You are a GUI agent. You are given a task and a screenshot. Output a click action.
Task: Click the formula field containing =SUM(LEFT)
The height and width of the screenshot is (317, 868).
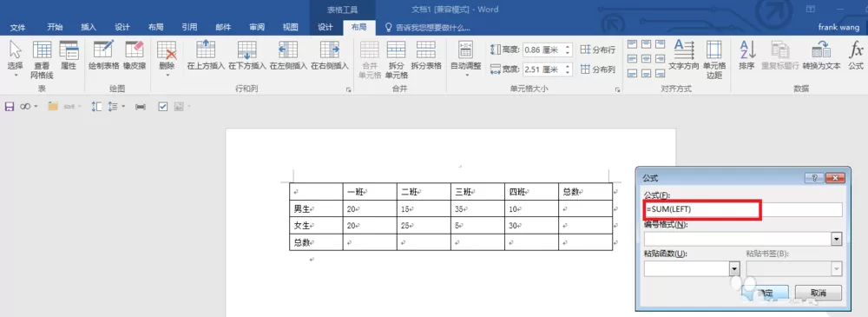(x=743, y=209)
